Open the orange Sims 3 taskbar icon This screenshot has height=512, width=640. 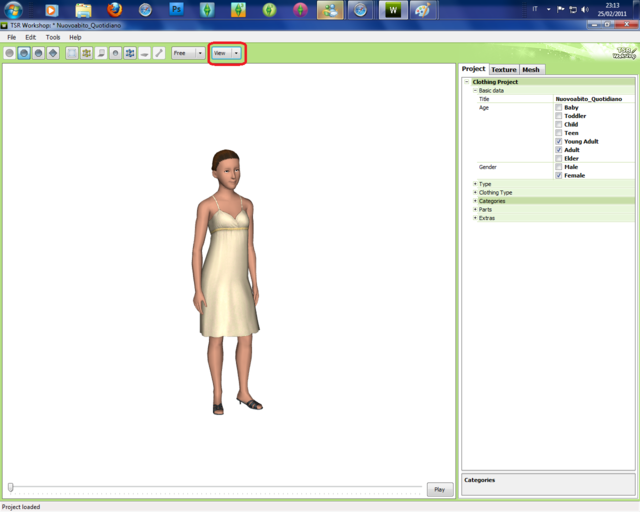(x=238, y=10)
